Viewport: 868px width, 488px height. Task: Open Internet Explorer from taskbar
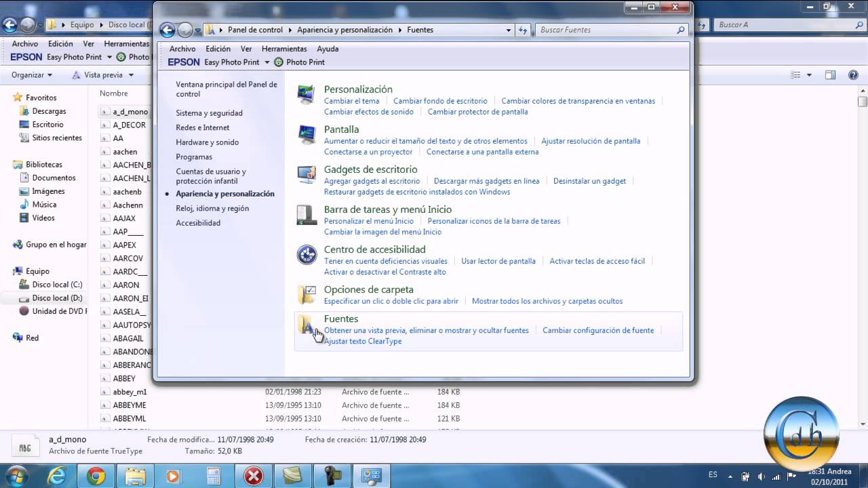point(57,476)
